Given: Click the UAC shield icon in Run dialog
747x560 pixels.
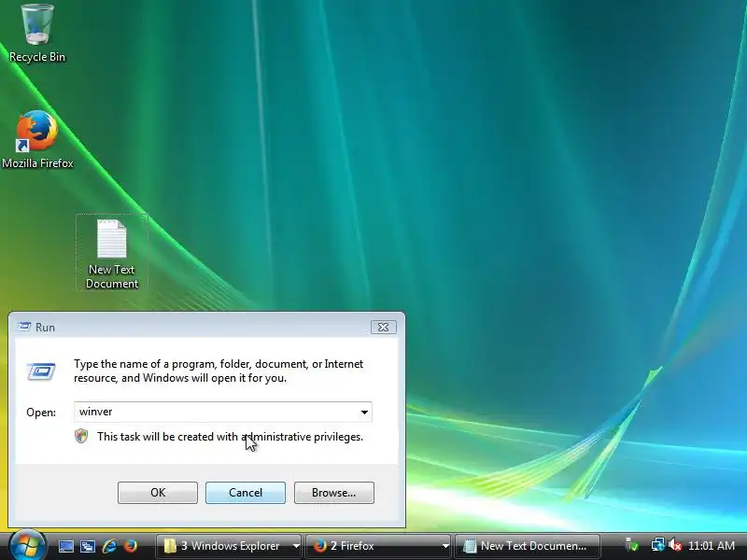Looking at the screenshot, I should point(81,436).
